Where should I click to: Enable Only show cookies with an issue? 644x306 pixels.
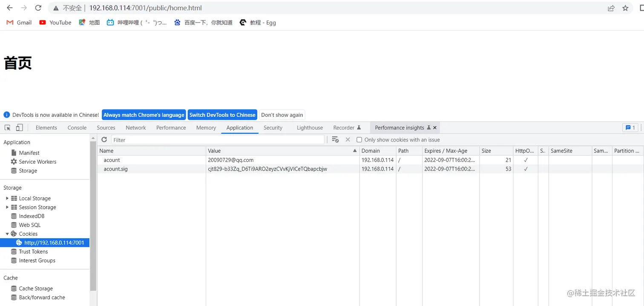click(359, 140)
